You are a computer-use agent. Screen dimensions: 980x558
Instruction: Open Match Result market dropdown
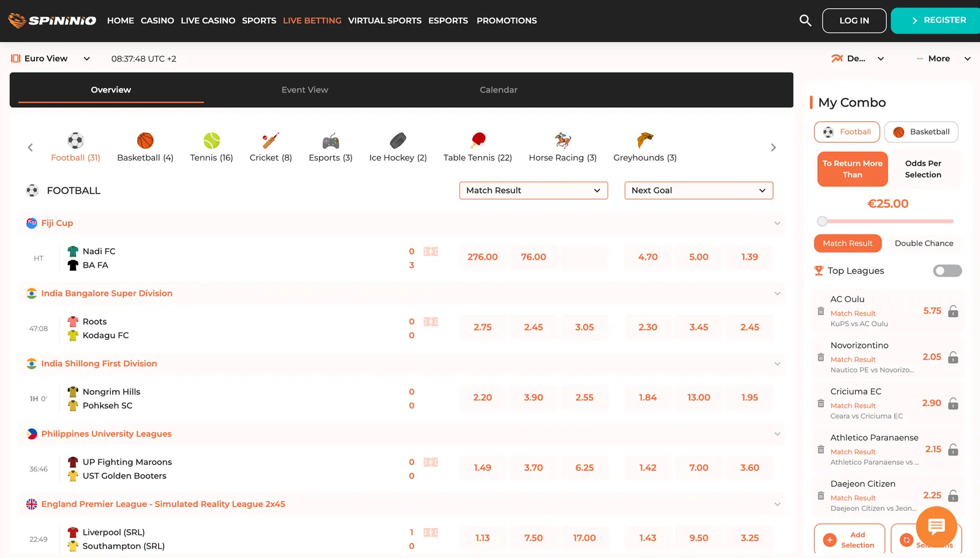[x=533, y=190]
